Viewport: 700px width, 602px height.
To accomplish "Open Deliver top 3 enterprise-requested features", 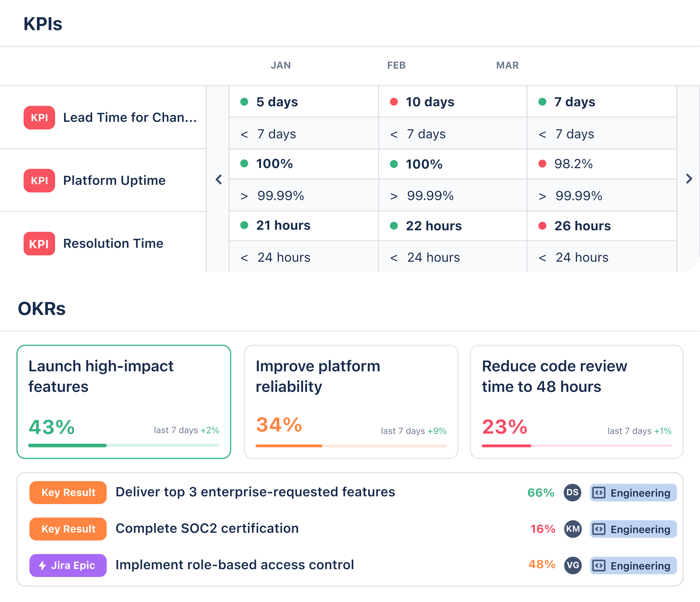I will (x=255, y=492).
